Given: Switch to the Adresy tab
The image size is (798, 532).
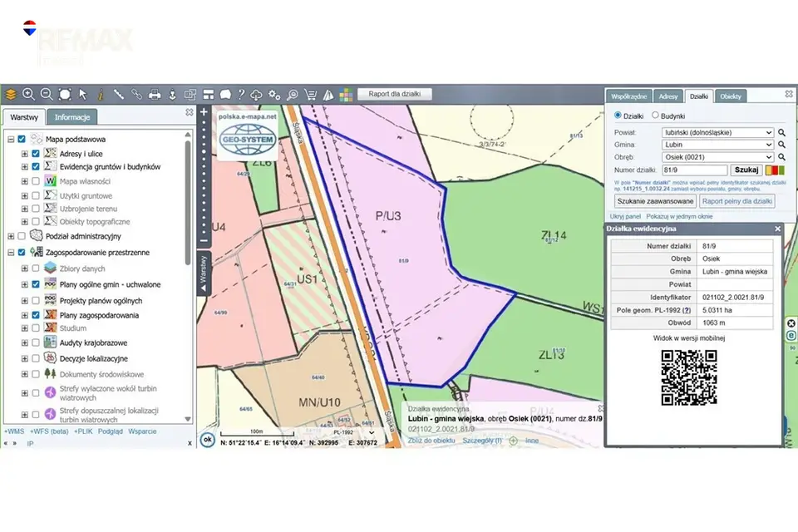Looking at the screenshot, I should click(667, 96).
